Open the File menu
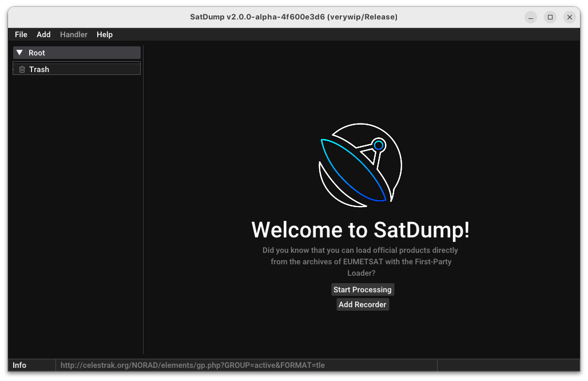 pos(21,34)
